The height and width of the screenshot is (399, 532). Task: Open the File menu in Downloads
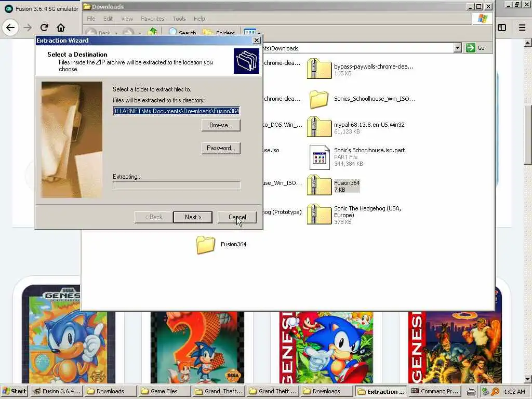91,19
